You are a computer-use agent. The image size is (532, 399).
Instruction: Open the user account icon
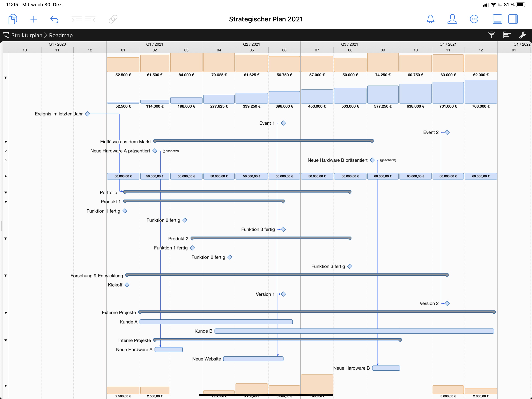pyautogui.click(x=452, y=19)
